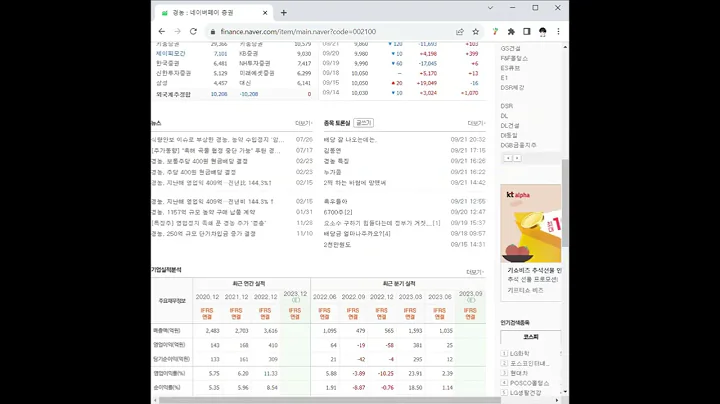Open news '보통주당 400원 현금배당 결정'
Image resolution: width=720 pixels, height=404 pixels.
199,161
